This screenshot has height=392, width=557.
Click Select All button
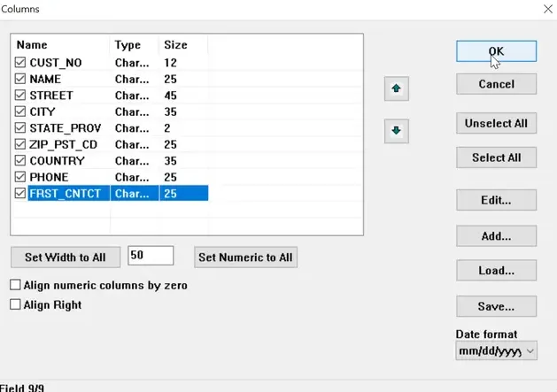point(496,158)
